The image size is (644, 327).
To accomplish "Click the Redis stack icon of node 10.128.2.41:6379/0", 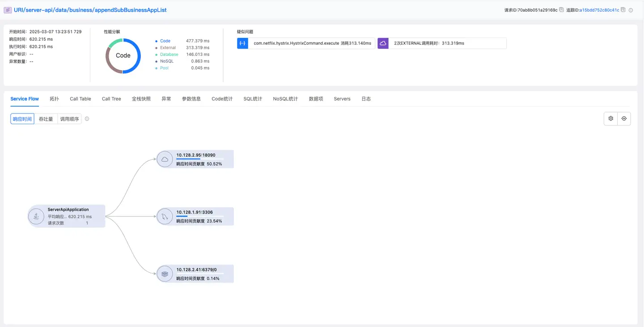I will 165,274.
